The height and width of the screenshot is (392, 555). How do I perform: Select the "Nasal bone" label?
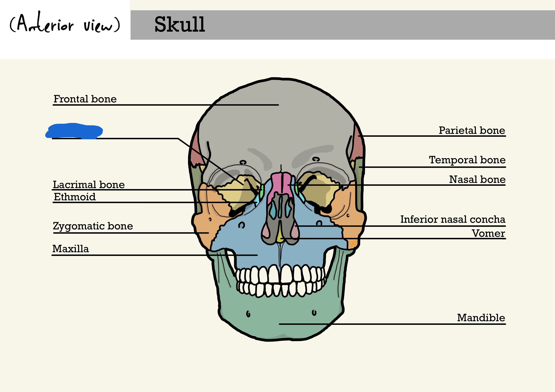pos(477,179)
